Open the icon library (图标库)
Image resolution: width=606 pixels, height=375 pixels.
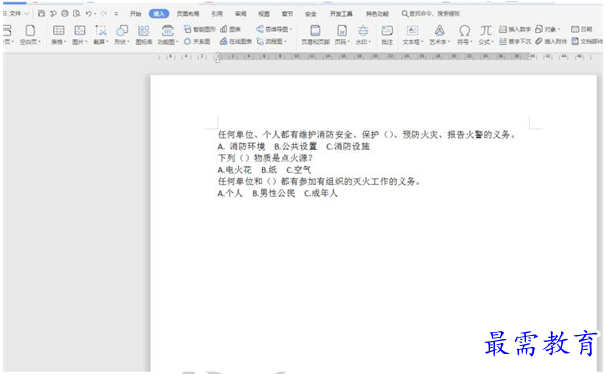143,35
